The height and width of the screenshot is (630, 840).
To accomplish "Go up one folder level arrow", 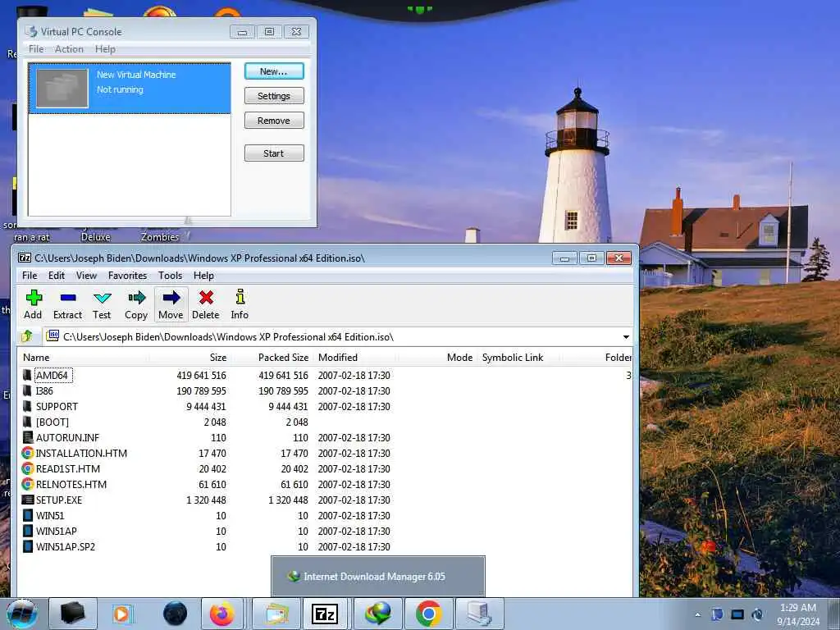I will (27, 336).
